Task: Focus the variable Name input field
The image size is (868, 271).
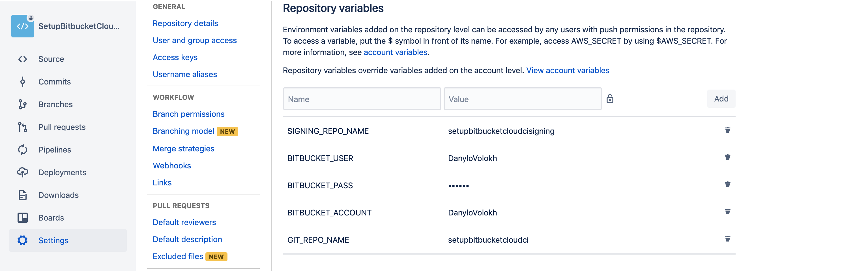Action: pos(362,99)
